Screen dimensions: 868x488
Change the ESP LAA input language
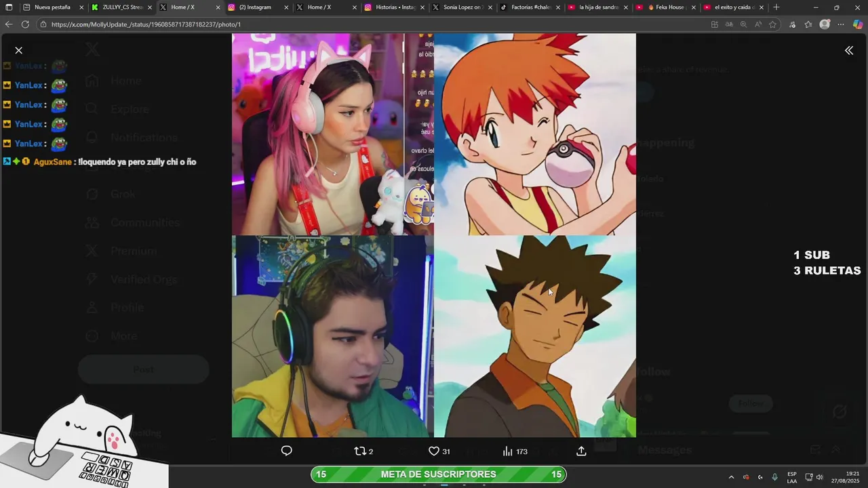tap(791, 477)
